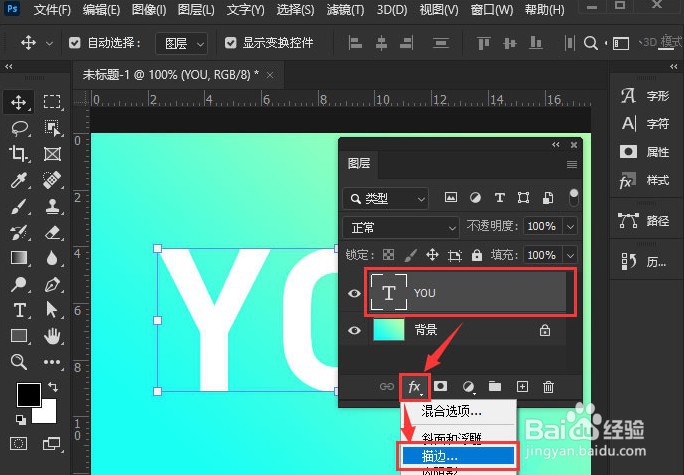The image size is (684, 475).
Task: Select the Horizontal Type tool
Action: pos(19,310)
